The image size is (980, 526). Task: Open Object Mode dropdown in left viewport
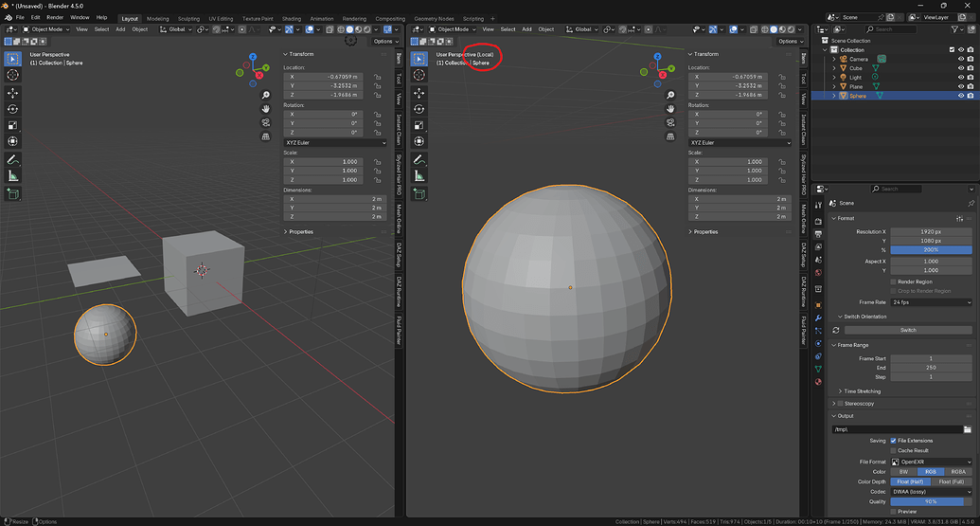coord(46,29)
